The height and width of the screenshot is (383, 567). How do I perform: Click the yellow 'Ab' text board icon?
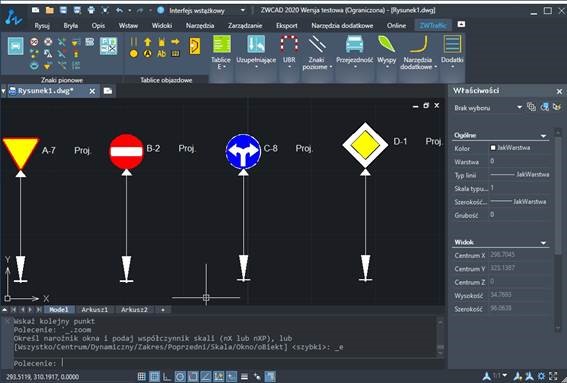pyautogui.click(x=161, y=54)
